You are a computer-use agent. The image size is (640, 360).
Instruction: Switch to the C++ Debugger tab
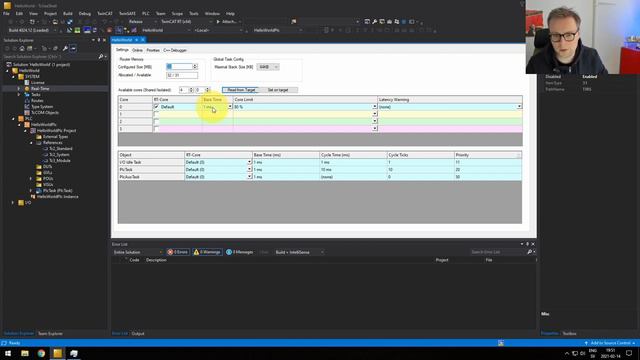click(175, 50)
